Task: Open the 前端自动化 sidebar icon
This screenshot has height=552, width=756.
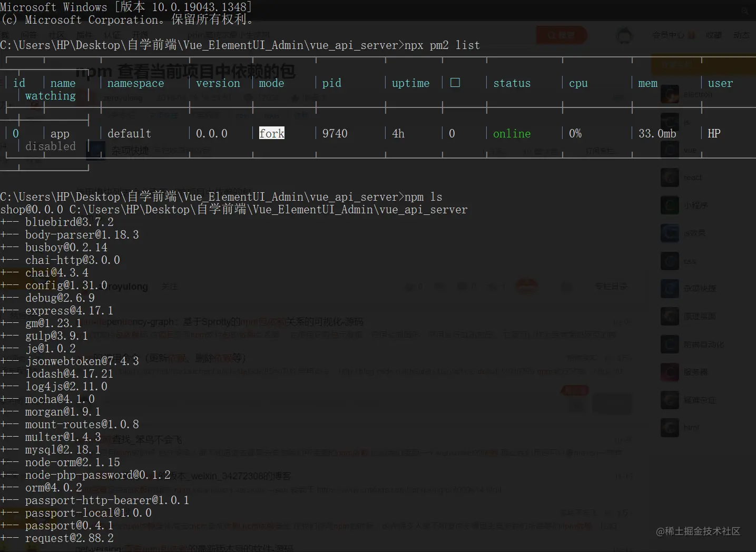Action: click(x=670, y=344)
